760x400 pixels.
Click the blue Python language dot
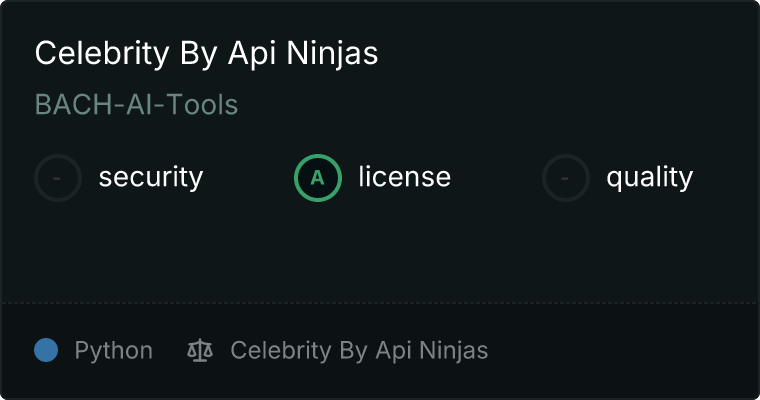[46, 351]
